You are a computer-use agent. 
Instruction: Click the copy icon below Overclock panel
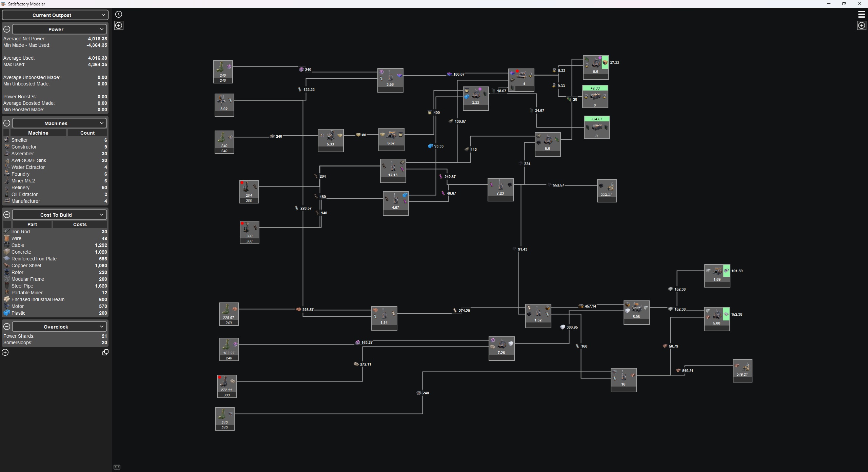[105, 353]
